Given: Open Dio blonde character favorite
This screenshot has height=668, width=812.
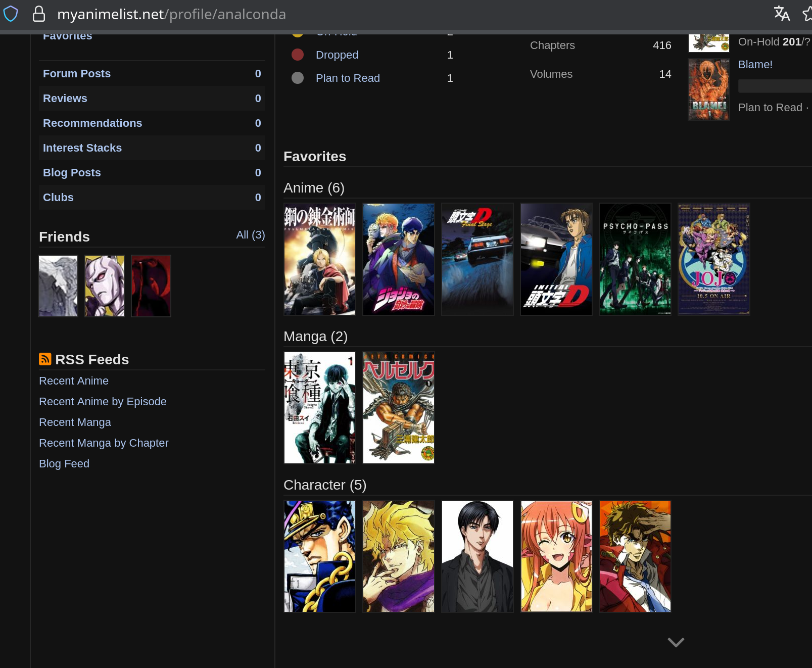Looking at the screenshot, I should click(399, 556).
